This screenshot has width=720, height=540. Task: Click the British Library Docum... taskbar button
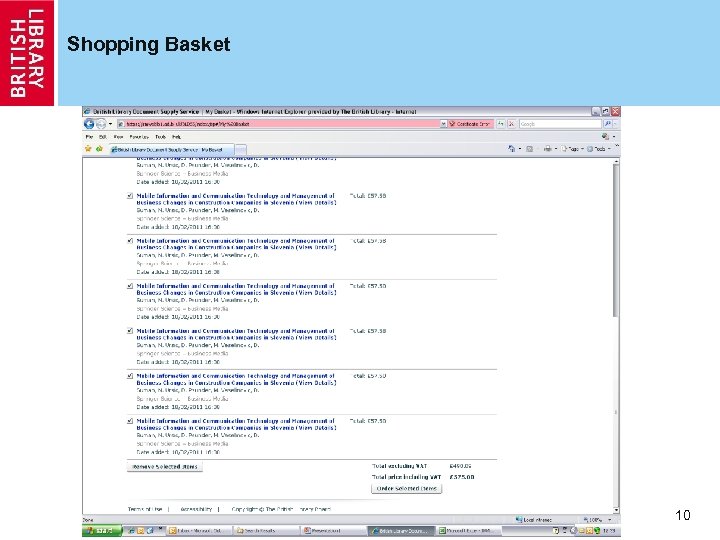coord(401,531)
